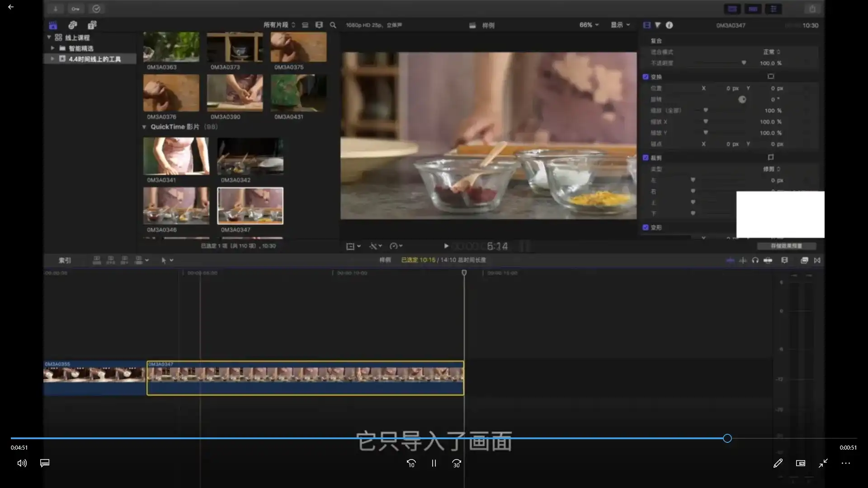Select the Video inspector icon
The image size is (868, 488).
(646, 25)
